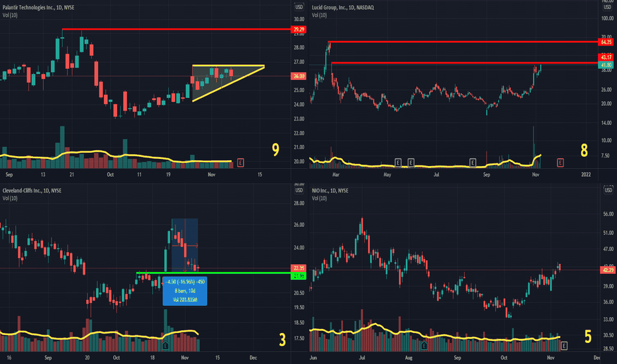Screen dimensions: 617x364
Task: Select the Vol (10) indicator on the Palantir chart
Action: 10,15
